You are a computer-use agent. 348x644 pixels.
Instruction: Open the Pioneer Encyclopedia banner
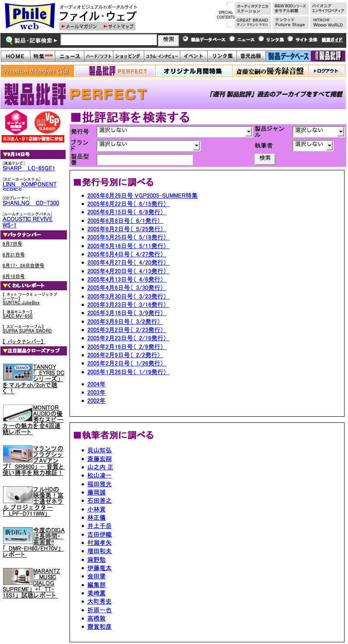(x=328, y=9)
